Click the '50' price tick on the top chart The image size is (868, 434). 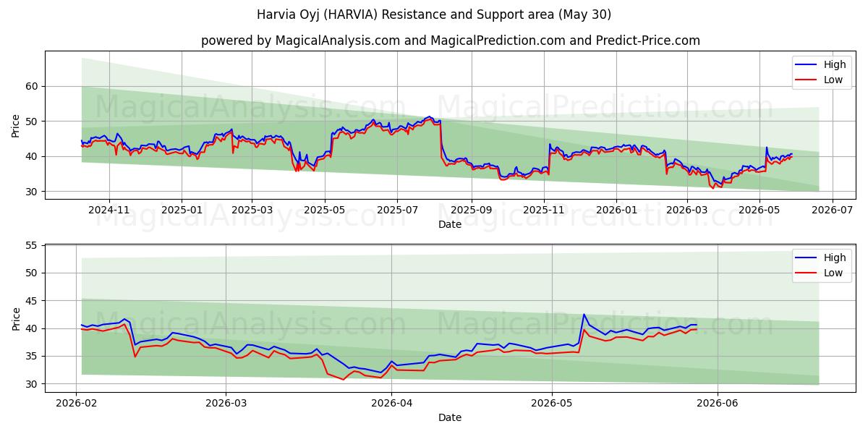click(x=33, y=122)
